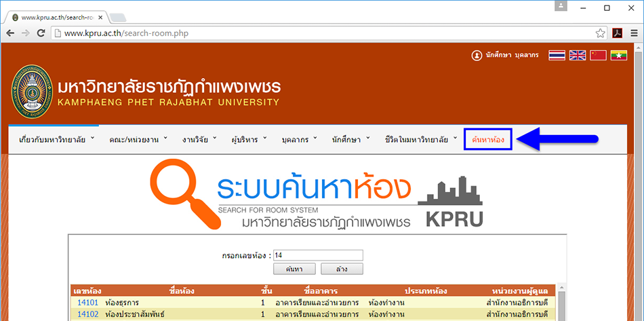Image resolution: width=644 pixels, height=321 pixels.
Task: Select the ห้องประชาสัมพันธ์ room name cell
Action: 135,314
